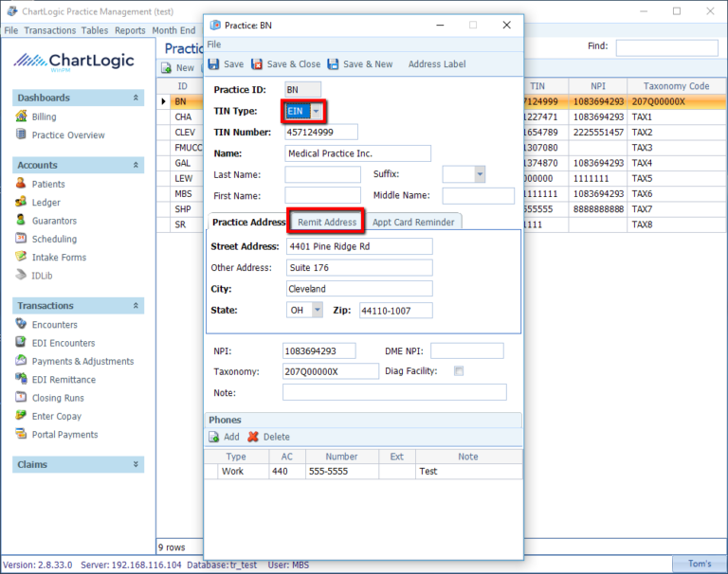
Task: Click the practice Name field
Action: click(357, 153)
